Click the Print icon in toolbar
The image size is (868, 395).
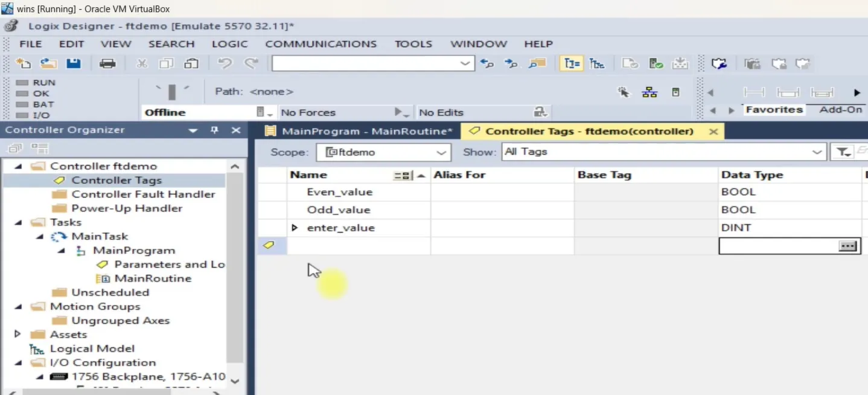tap(107, 63)
